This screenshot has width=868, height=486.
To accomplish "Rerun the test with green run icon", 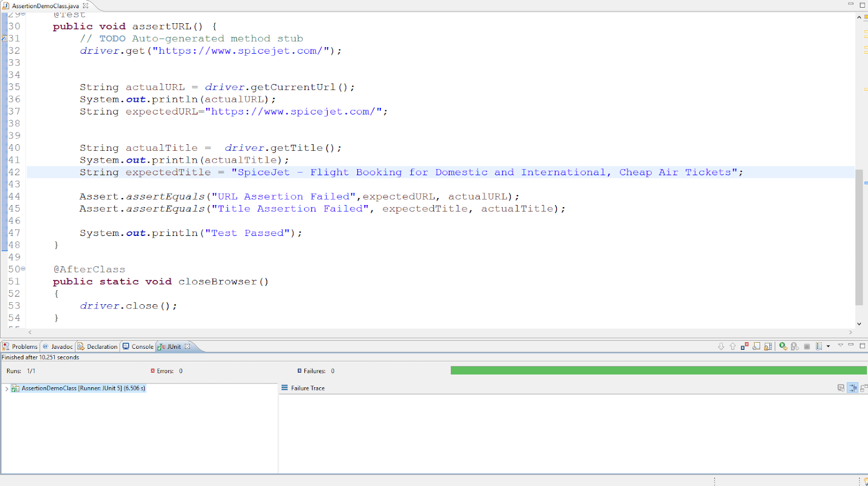I will (x=783, y=346).
